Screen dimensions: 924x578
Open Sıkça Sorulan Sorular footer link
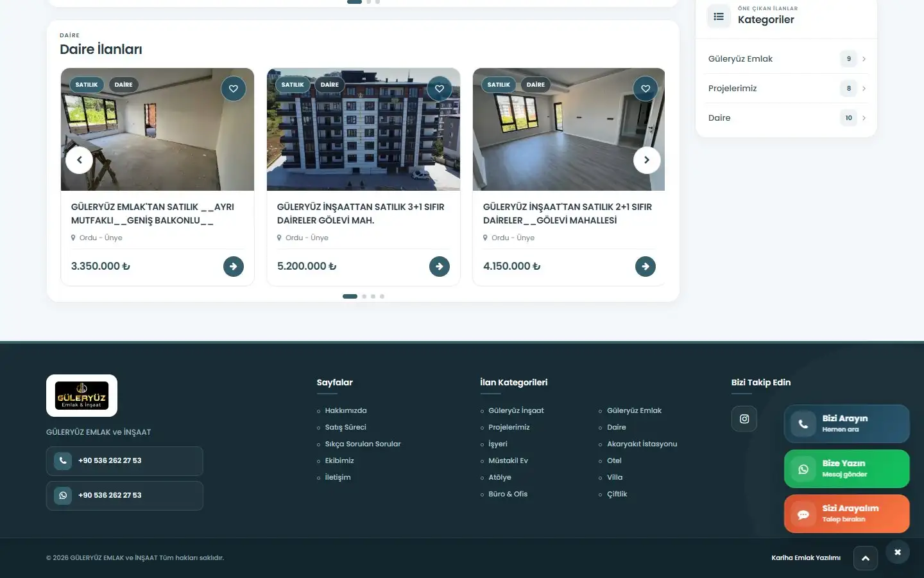point(363,444)
